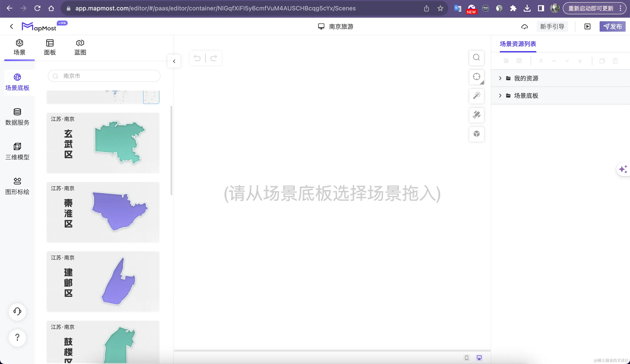Viewport: 630px width, 364px height.
Task: Select the 鼓楼区 scene card
Action: coord(103,342)
